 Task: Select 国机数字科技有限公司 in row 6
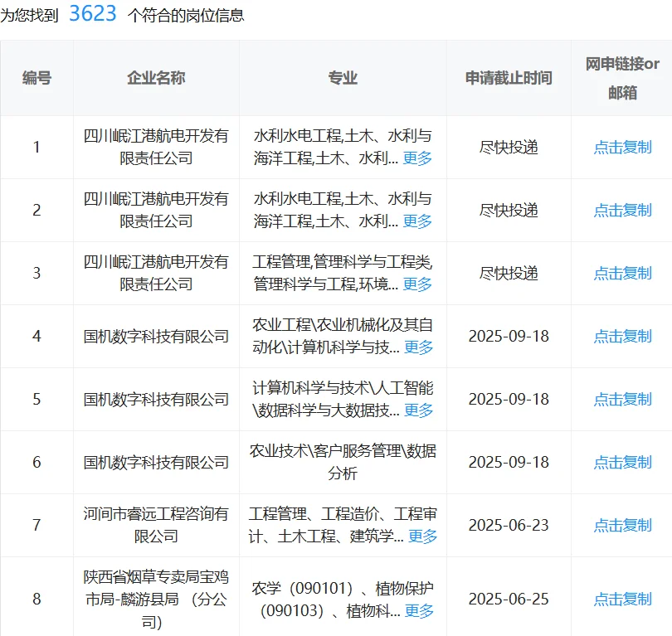pyautogui.click(x=156, y=462)
